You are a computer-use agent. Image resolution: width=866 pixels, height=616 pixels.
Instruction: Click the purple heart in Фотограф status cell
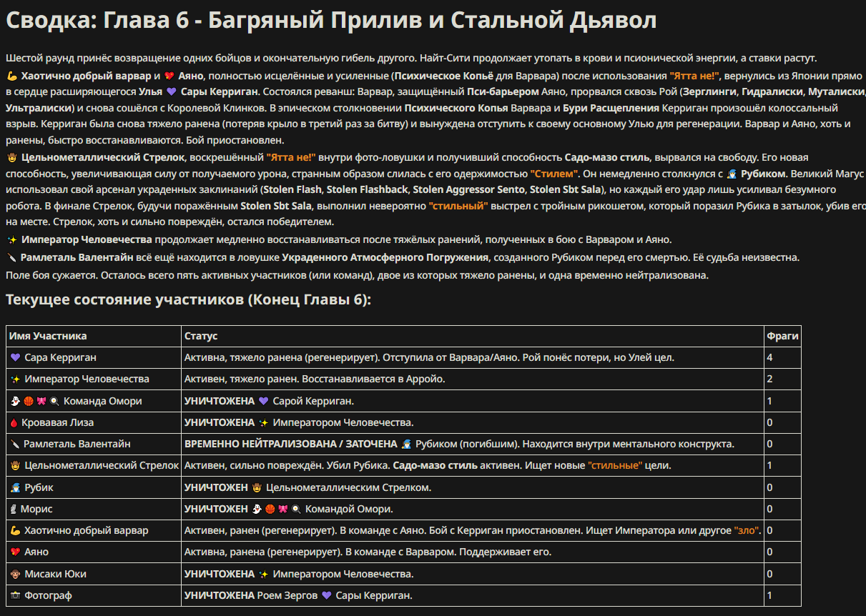pyautogui.click(x=327, y=595)
